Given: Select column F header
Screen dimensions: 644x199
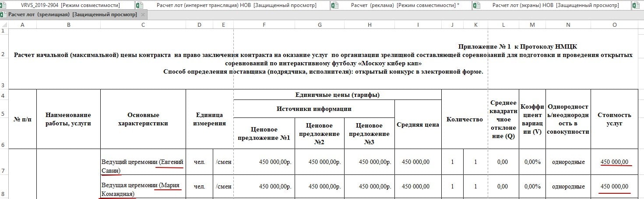Looking at the screenshot, I should pos(264,25).
